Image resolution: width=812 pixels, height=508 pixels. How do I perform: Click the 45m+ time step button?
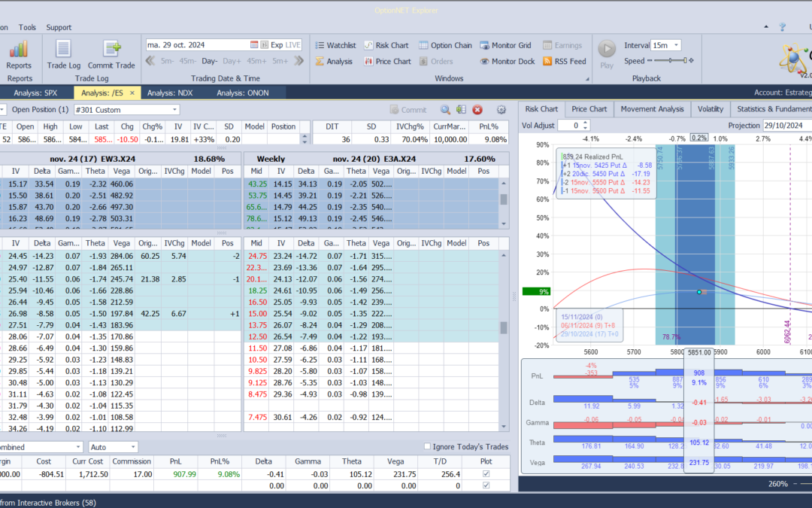256,61
